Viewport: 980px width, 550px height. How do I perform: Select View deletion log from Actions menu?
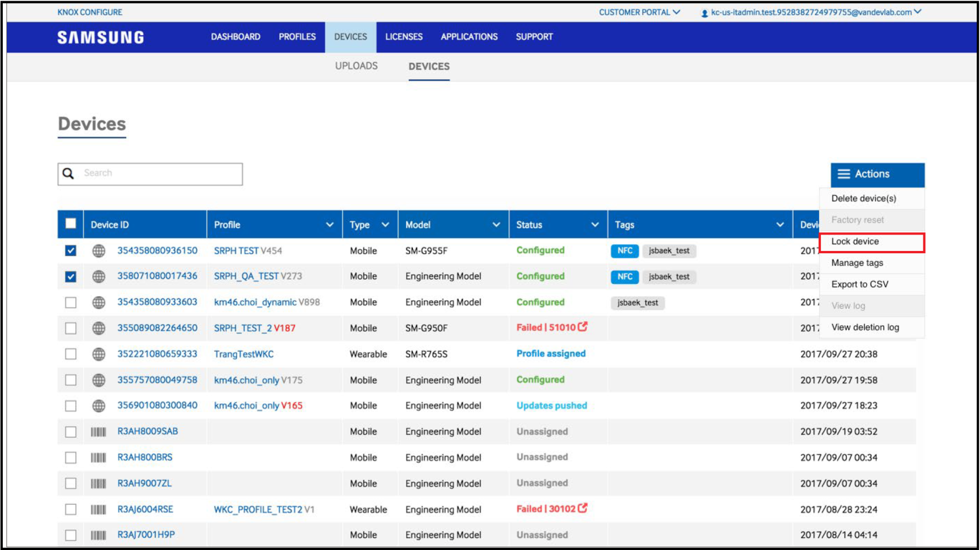(872, 328)
